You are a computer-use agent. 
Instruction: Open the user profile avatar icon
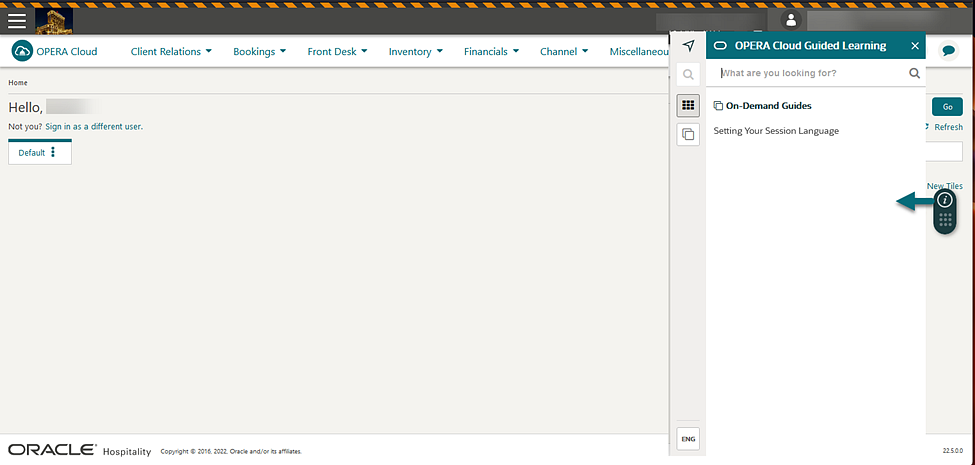tap(791, 20)
